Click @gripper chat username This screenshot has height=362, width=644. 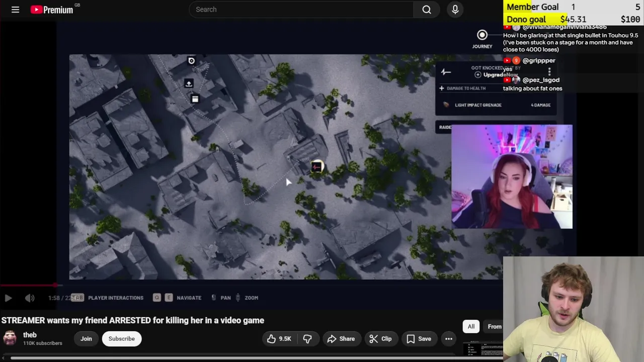[539, 61]
